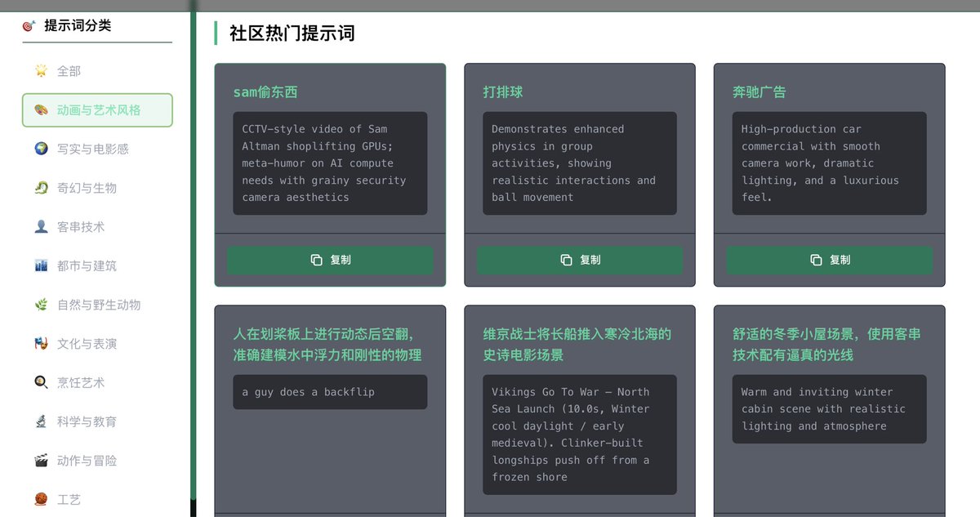Click the copy icon in 奔驰广告 card
Screen dimensions: 980x517
pyautogui.click(x=816, y=260)
